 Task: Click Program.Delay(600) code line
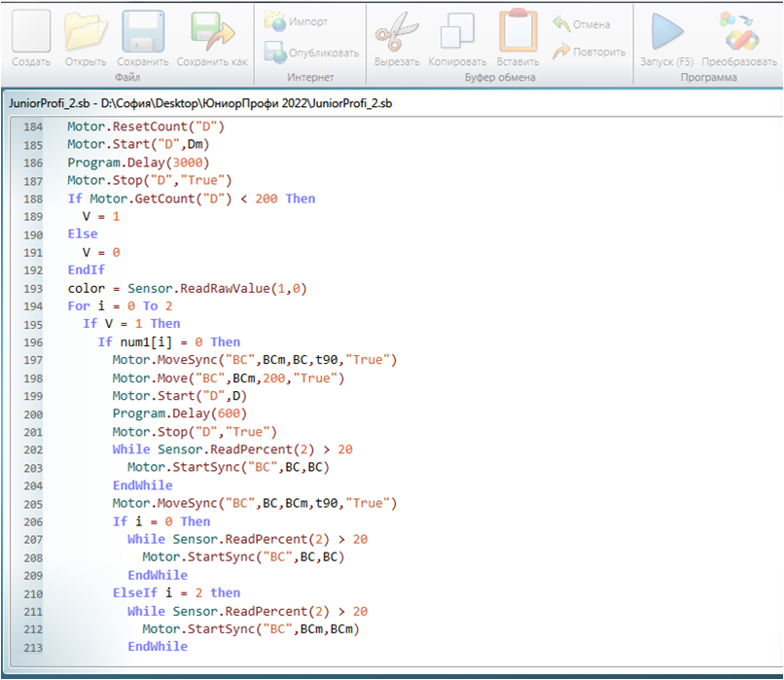tap(180, 414)
